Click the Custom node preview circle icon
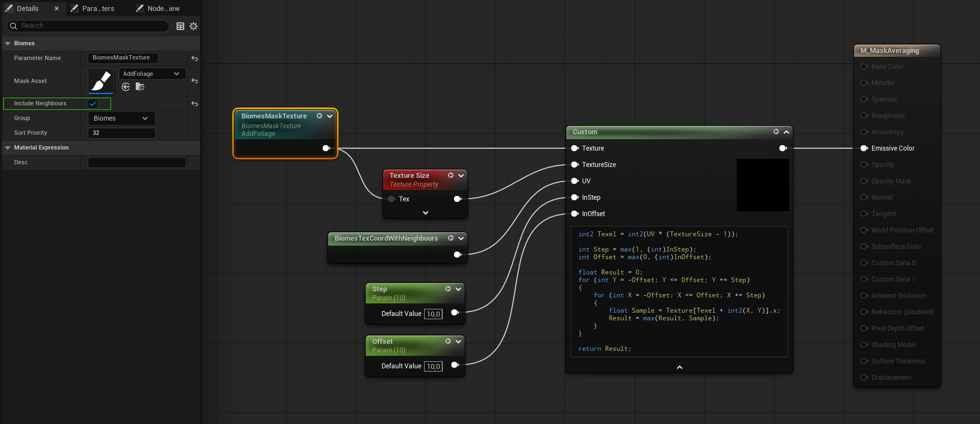This screenshot has height=424, width=980. 776,132
